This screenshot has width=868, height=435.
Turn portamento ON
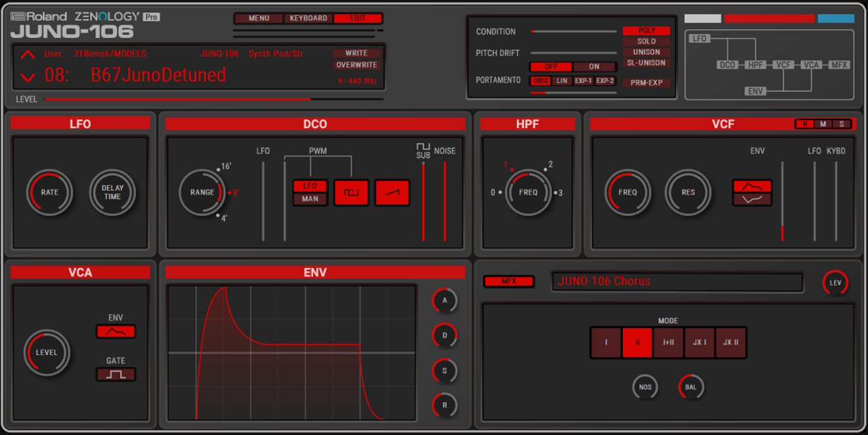click(594, 66)
